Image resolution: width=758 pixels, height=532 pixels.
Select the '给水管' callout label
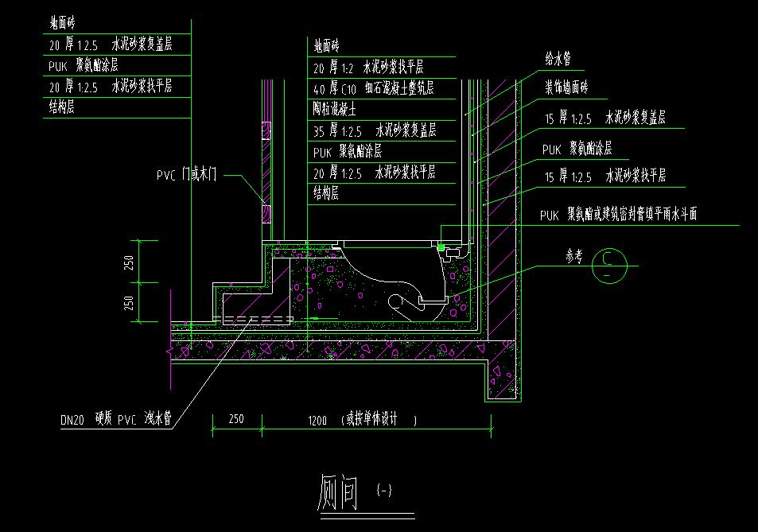[558, 59]
